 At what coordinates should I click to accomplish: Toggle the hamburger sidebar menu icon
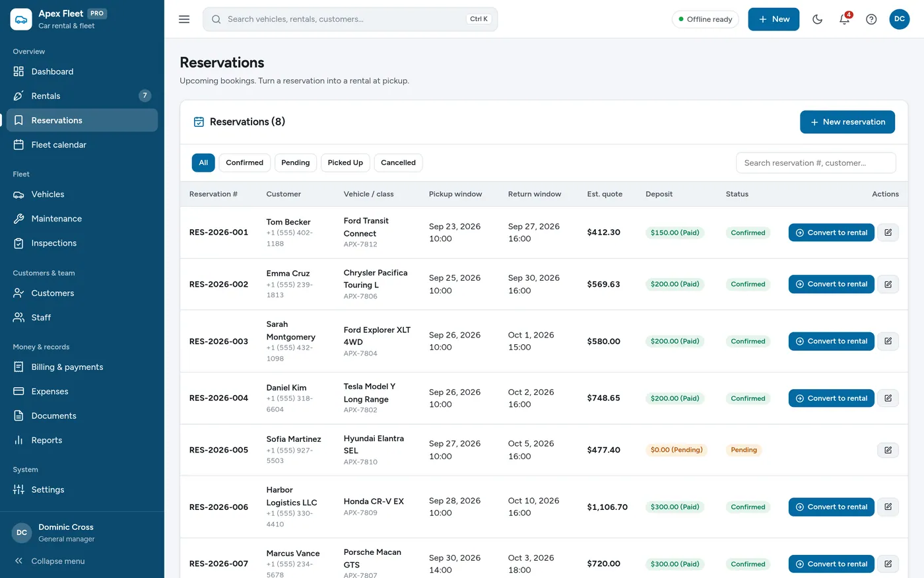[x=184, y=19]
